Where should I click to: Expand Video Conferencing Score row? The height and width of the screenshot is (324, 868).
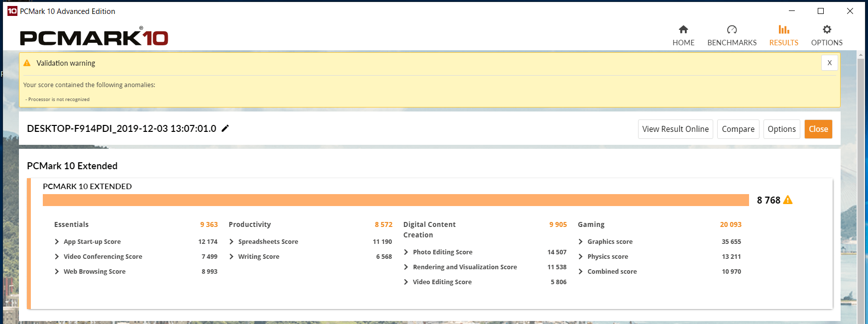click(x=57, y=257)
